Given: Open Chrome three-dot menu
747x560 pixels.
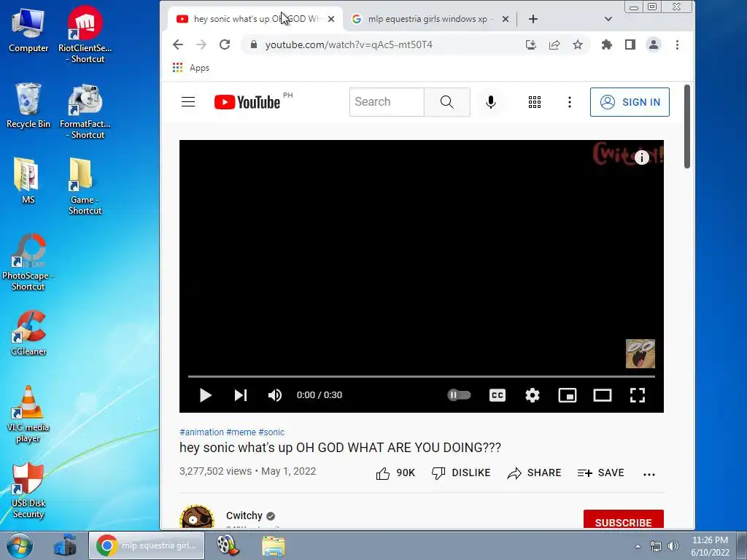Looking at the screenshot, I should tap(677, 44).
